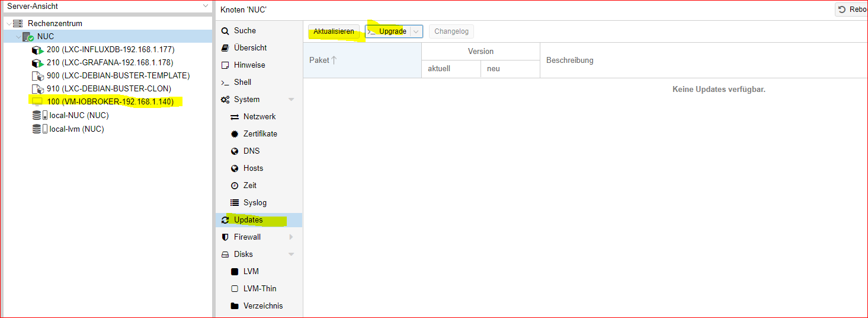This screenshot has height=318, width=868.
Task: Go to Netzwerk settings
Action: [259, 117]
